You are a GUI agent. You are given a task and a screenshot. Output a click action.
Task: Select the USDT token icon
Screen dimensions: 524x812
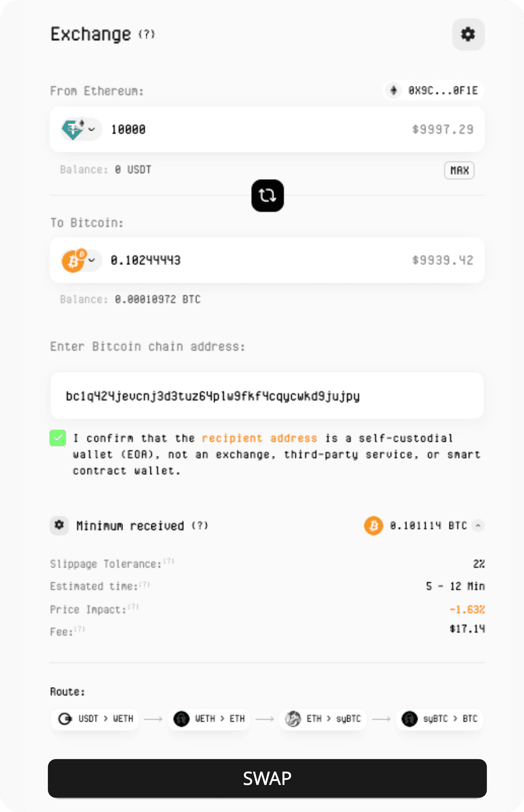(72, 129)
